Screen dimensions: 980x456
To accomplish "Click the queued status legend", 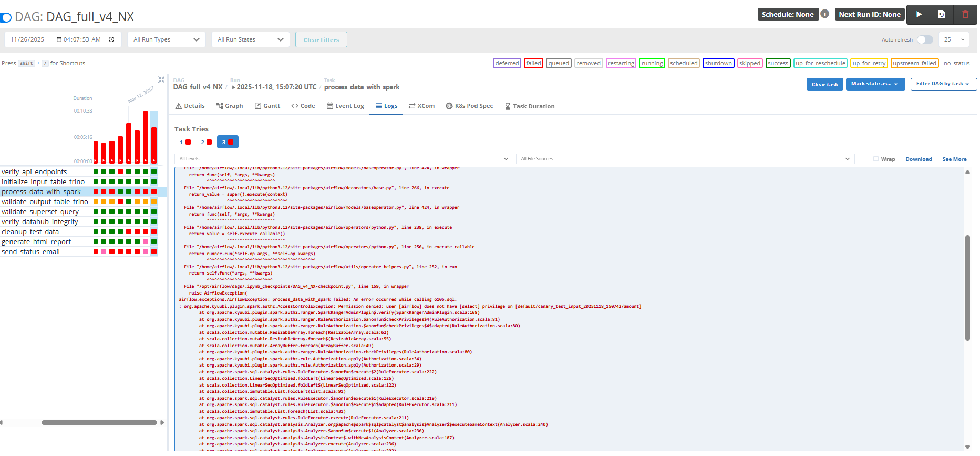I will click(x=559, y=63).
